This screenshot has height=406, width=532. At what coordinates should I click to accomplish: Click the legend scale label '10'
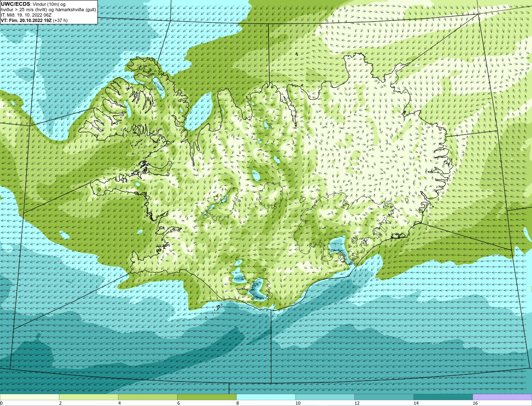point(298,403)
